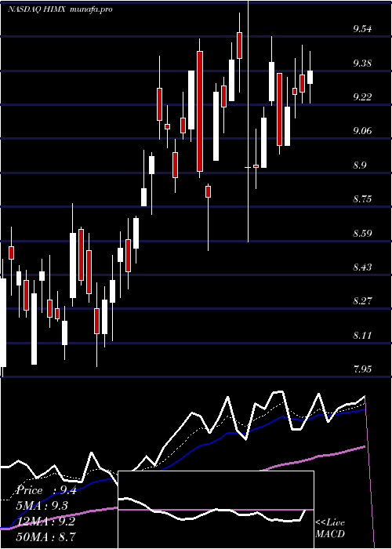Click the 8.75 price axis label

tap(362, 199)
